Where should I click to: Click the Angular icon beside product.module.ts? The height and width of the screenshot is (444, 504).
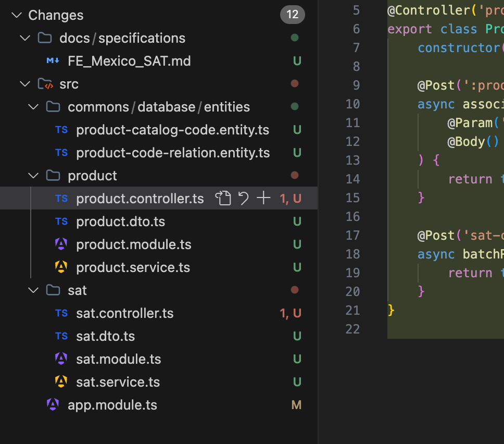61,244
